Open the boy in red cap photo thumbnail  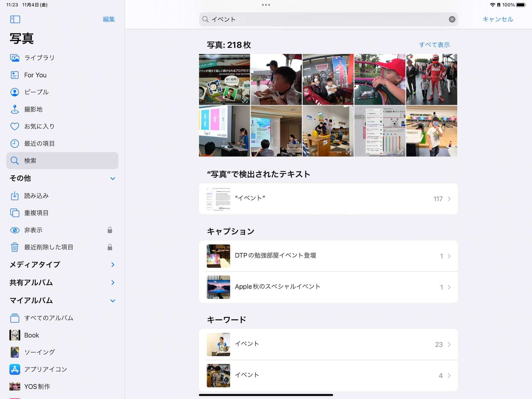(x=380, y=79)
